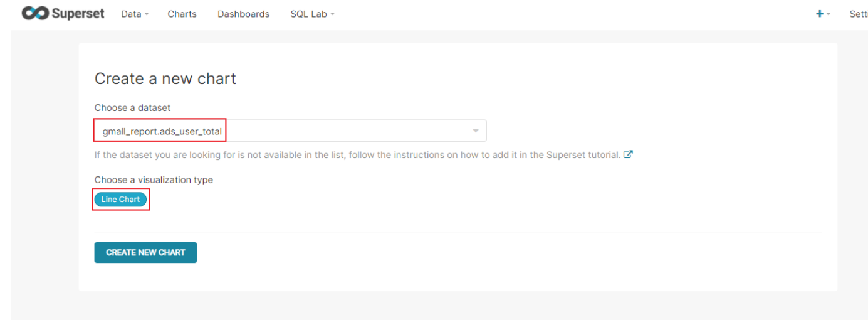Go to the Charts page
The image size is (868, 320).
tap(182, 14)
